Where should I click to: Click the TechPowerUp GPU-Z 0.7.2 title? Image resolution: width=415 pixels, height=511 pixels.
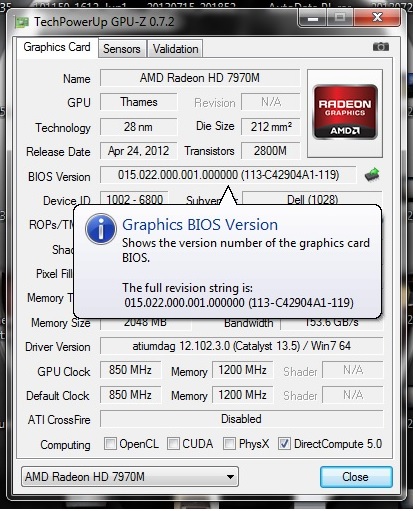104,22
